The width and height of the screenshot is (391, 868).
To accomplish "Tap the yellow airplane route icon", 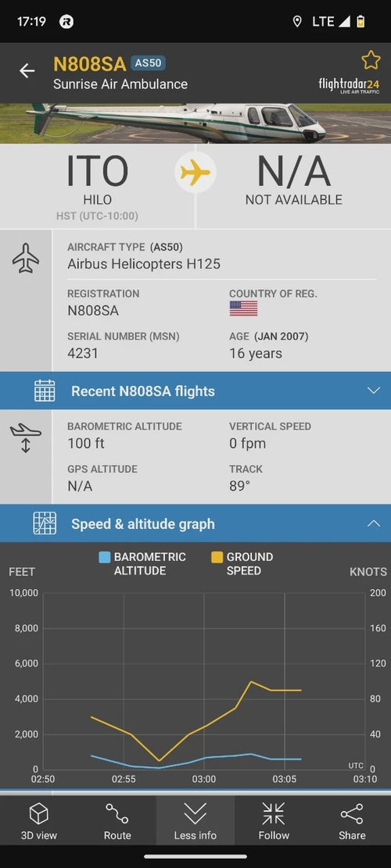I will 195,173.
